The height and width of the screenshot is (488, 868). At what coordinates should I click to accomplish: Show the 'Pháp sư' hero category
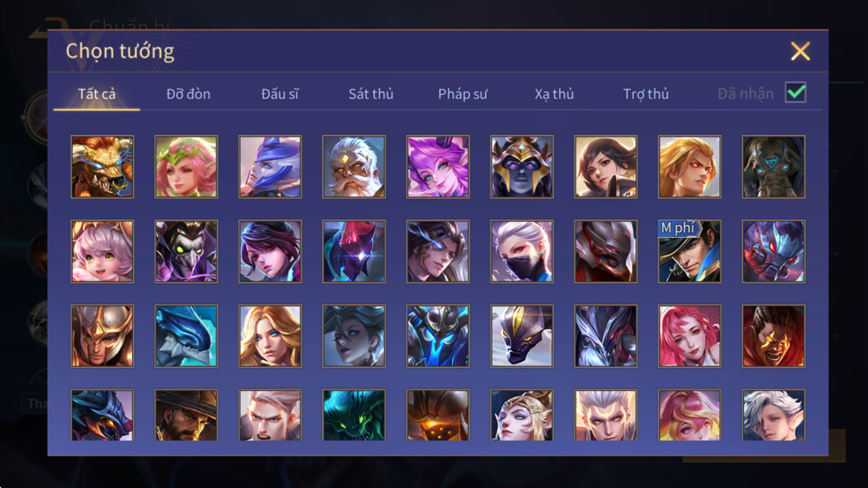point(462,94)
